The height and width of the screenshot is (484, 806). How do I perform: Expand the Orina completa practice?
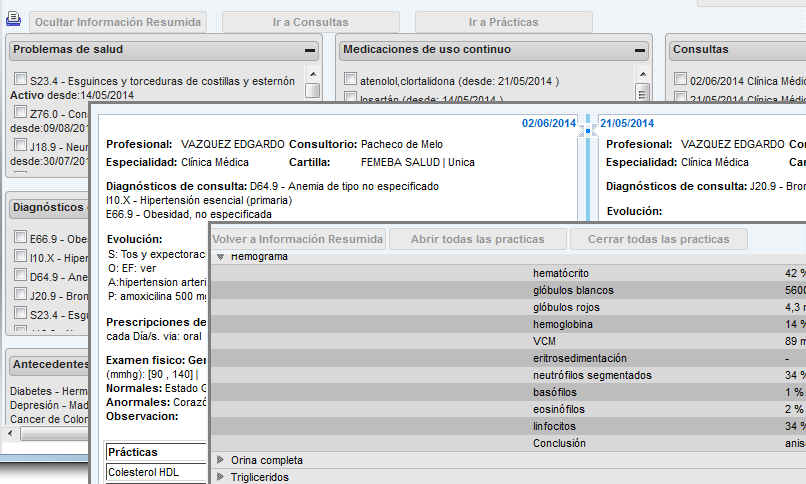tap(221, 460)
